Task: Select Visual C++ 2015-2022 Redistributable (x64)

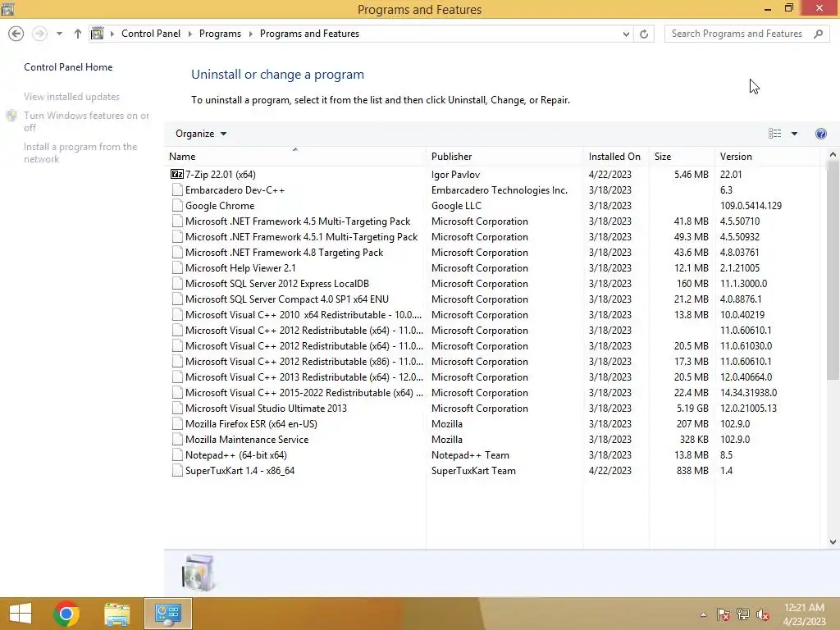Action: pyautogui.click(x=304, y=393)
